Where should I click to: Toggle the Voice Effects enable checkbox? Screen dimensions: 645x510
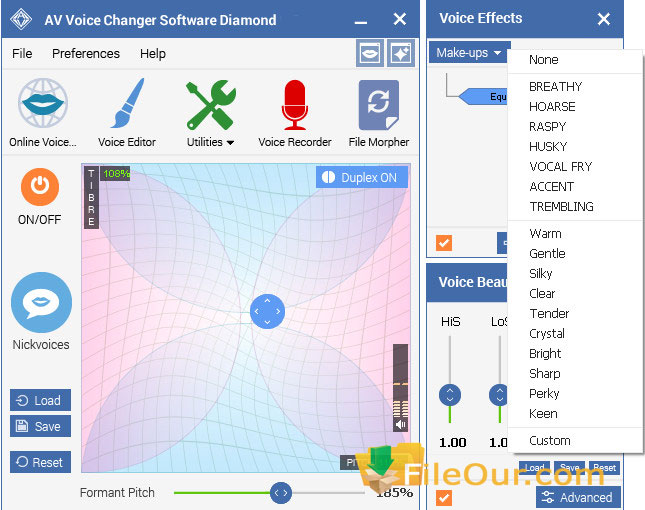[x=444, y=243]
